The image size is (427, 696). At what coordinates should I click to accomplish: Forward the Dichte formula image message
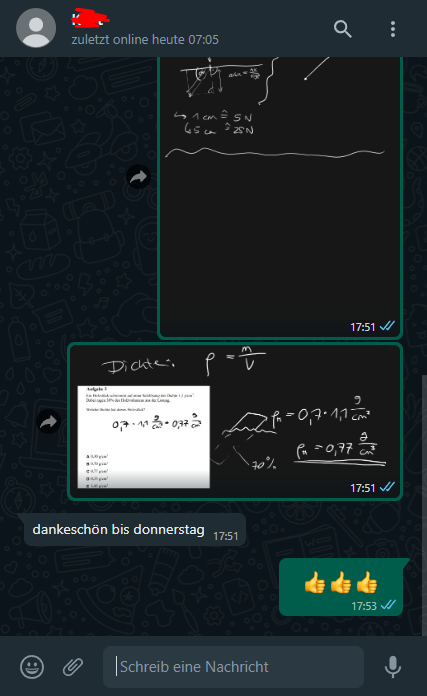point(48,422)
